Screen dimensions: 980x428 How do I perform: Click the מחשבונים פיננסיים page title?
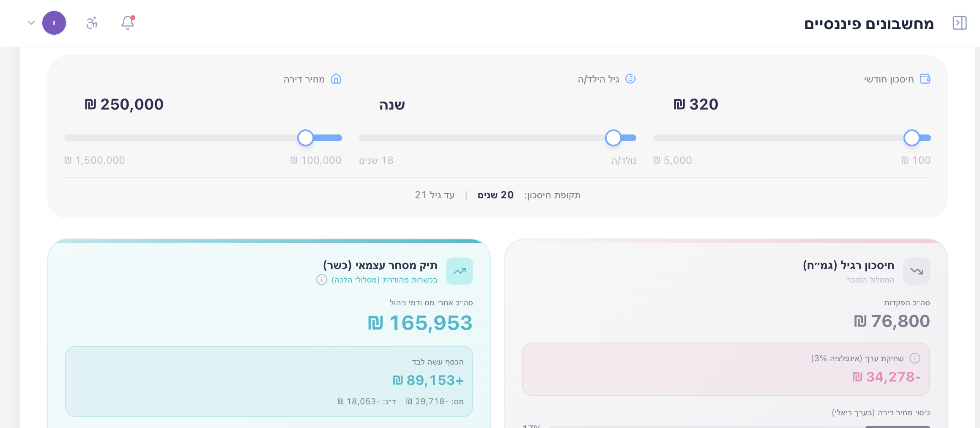point(869,24)
